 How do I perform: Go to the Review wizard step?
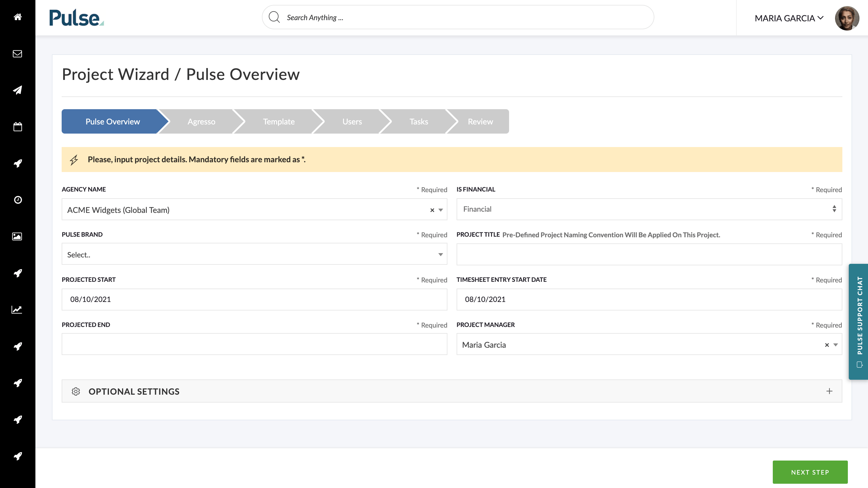(480, 122)
